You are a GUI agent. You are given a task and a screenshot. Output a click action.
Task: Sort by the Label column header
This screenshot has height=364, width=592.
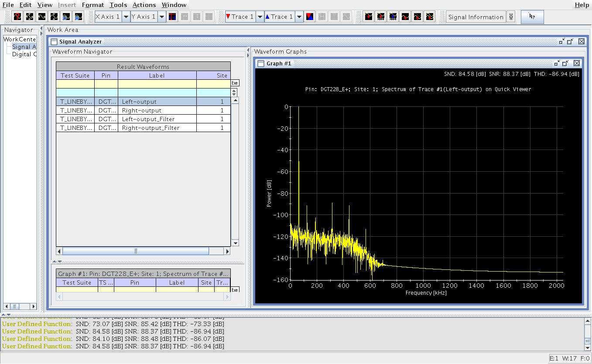157,75
